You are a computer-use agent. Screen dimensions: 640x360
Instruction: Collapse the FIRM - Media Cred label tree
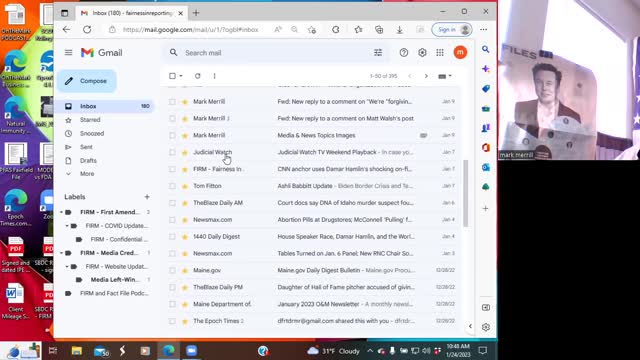[x=62, y=253]
